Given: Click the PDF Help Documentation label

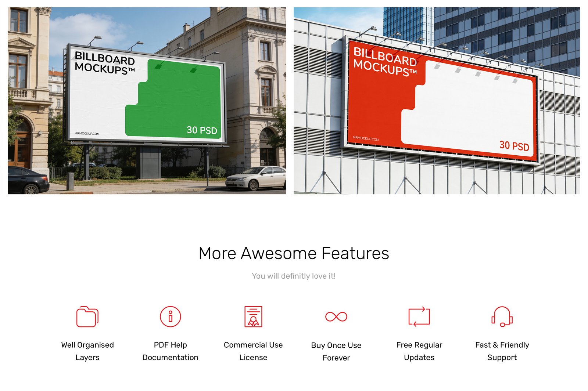Looking at the screenshot, I should point(171,351).
